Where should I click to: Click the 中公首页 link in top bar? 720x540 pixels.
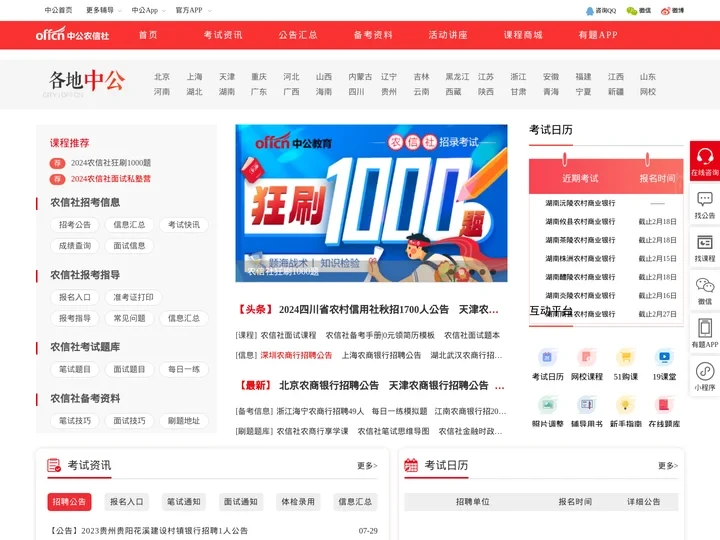pos(58,10)
